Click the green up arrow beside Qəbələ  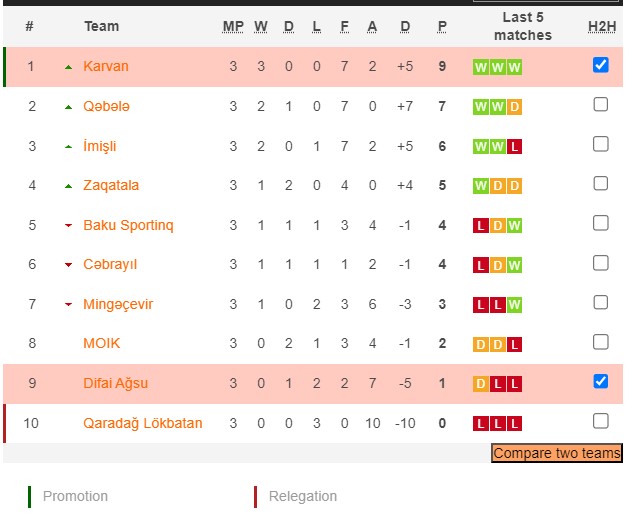68,107
